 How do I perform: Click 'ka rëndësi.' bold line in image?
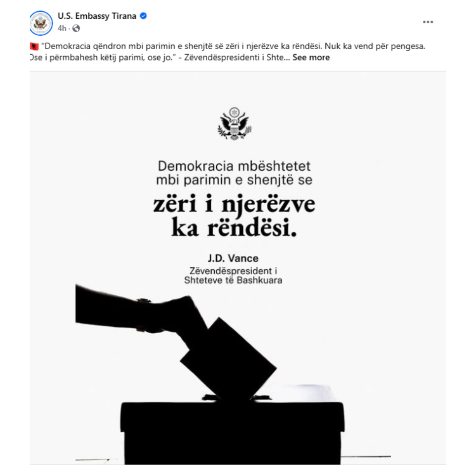point(234,228)
